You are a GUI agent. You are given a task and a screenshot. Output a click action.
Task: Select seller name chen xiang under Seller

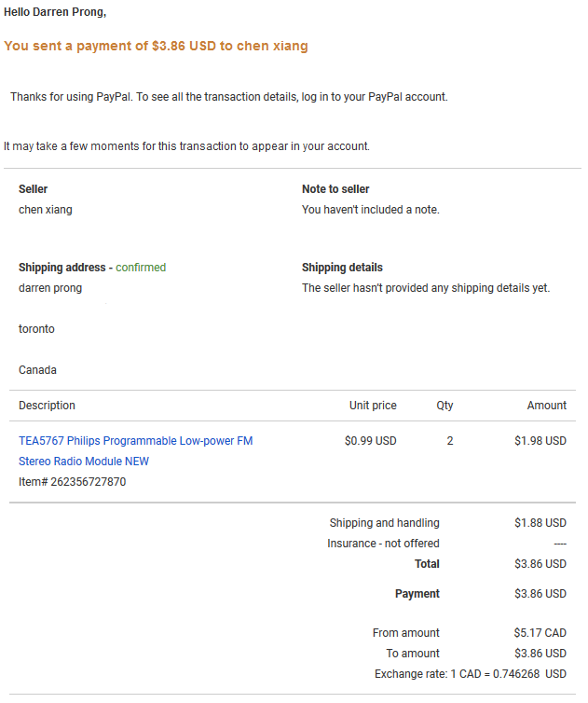tap(45, 210)
